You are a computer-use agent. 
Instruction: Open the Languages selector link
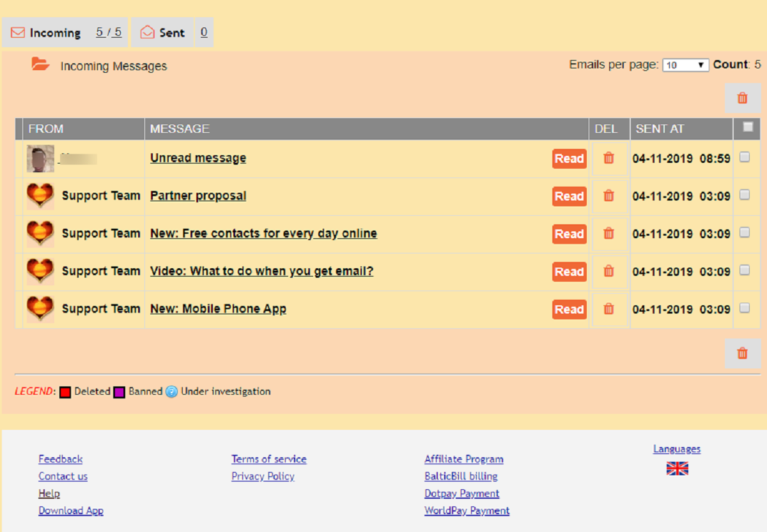677,449
